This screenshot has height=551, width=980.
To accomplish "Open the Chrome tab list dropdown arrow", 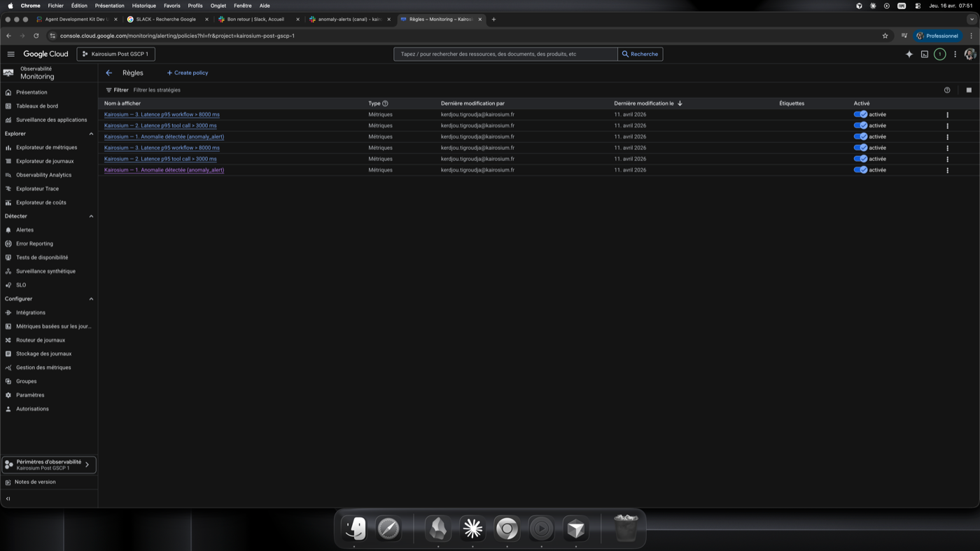I will click(x=972, y=20).
